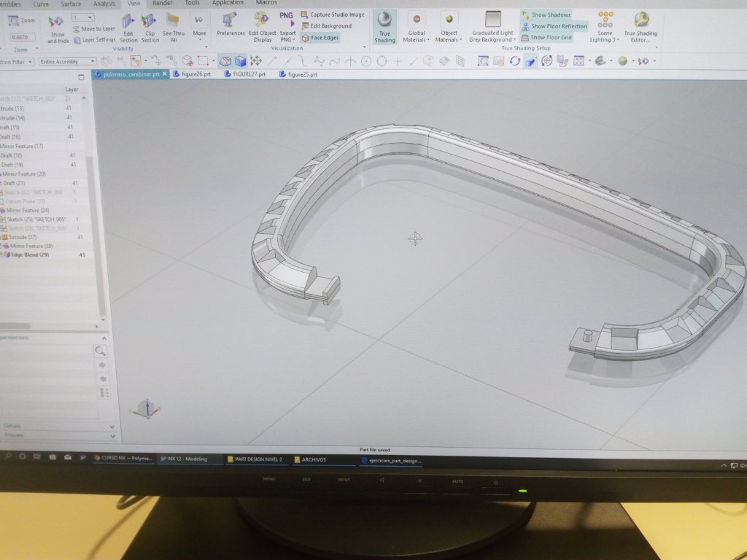The width and height of the screenshot is (747, 560).
Task: Open the Object Materials dropdown
Action: tap(449, 28)
